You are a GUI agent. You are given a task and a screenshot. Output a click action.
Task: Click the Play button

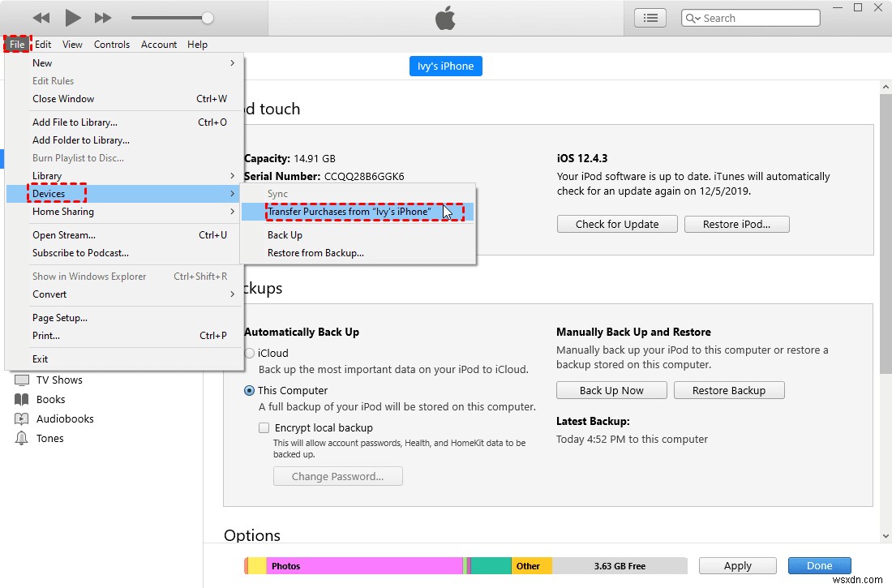(x=71, y=17)
